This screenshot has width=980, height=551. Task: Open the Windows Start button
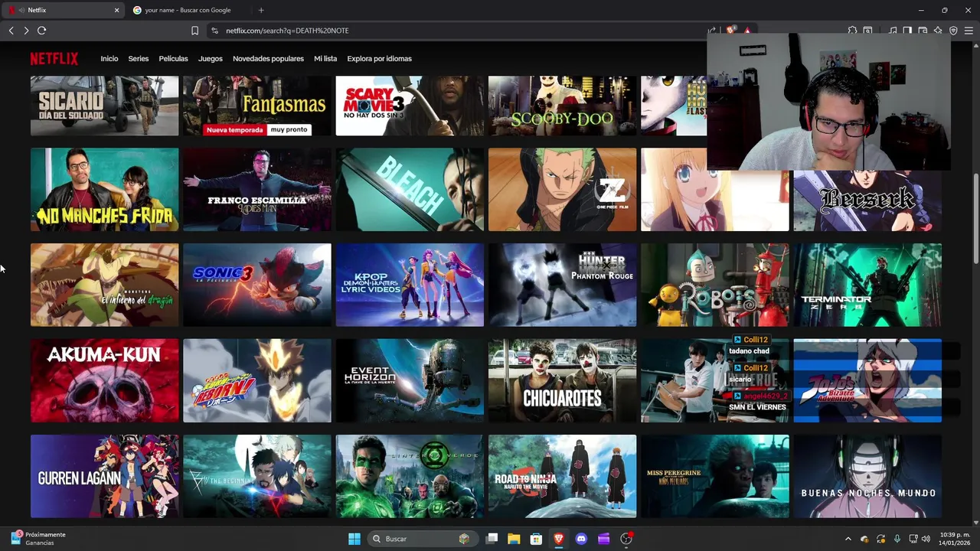coord(354,539)
